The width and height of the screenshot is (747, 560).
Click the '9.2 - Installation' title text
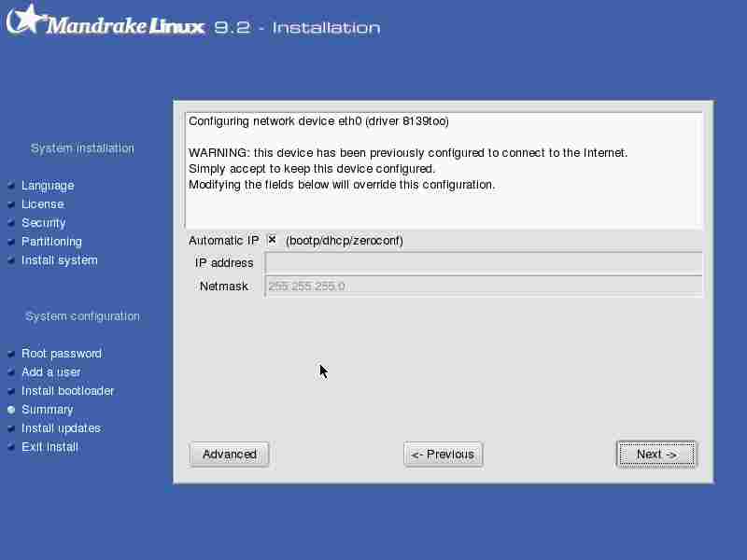297,28
